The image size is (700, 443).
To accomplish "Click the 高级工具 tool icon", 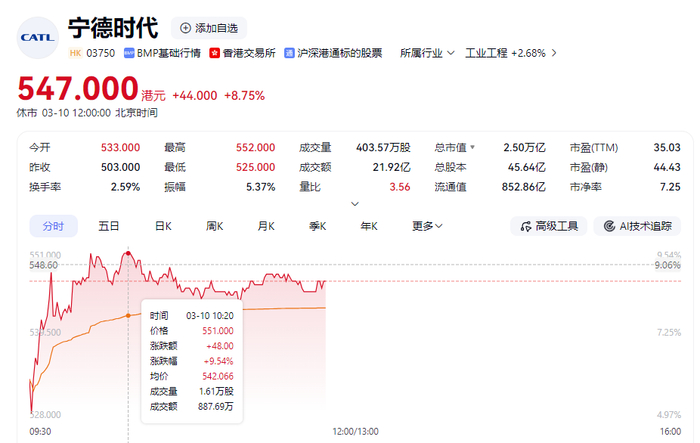I will tap(525, 226).
